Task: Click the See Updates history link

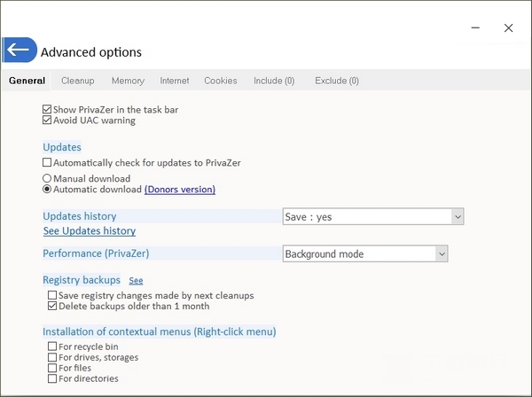Action: 90,231
